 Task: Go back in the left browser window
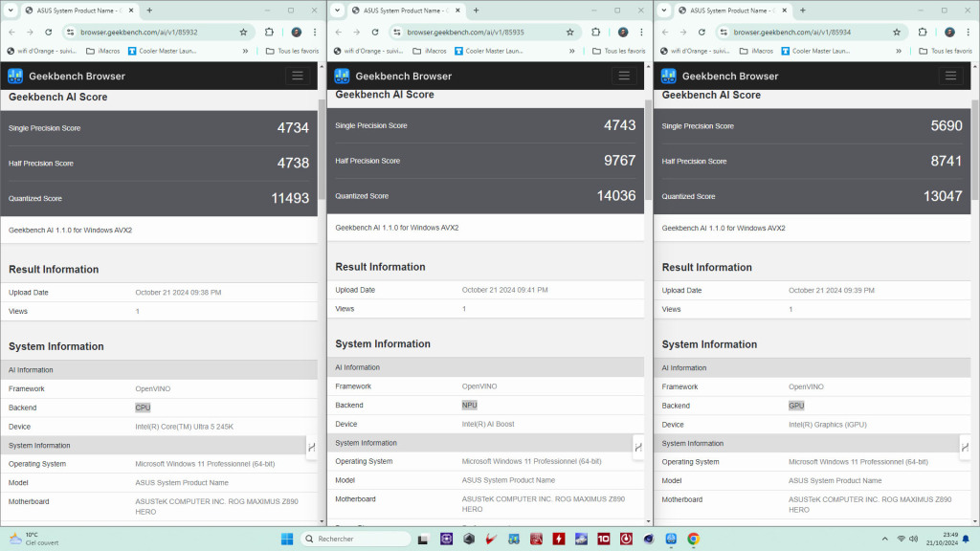click(x=11, y=32)
